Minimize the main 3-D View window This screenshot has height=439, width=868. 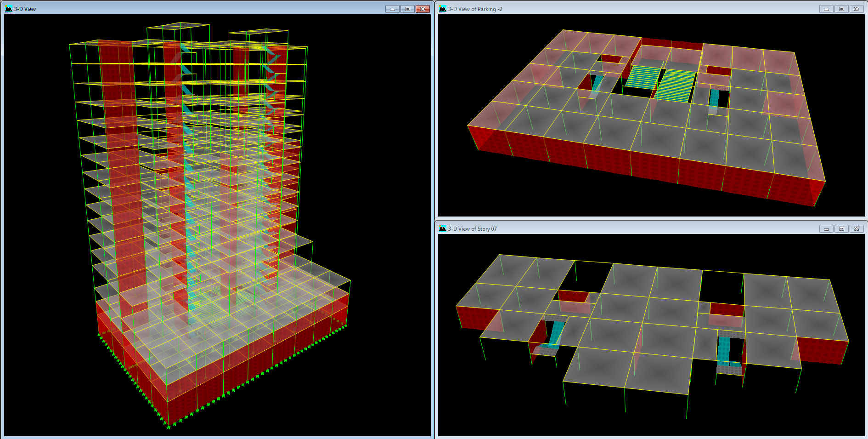pos(392,9)
